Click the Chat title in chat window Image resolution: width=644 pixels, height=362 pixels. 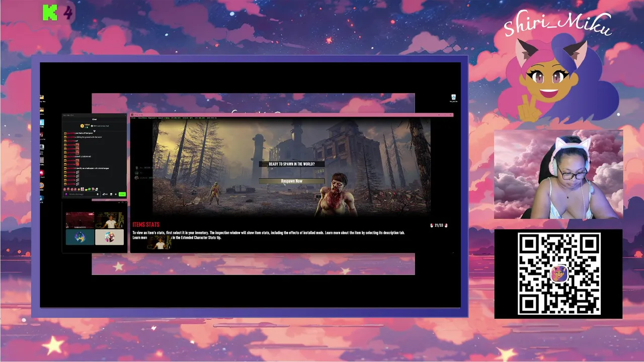94,119
